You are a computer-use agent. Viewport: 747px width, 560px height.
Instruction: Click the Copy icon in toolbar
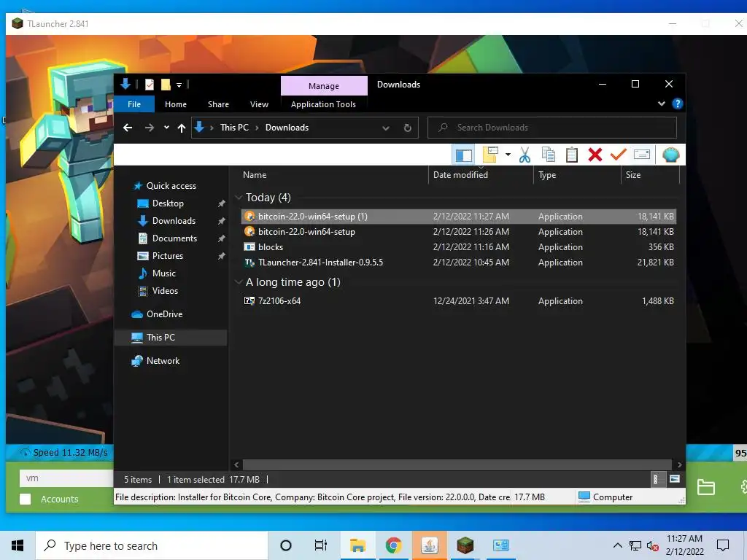(549, 155)
